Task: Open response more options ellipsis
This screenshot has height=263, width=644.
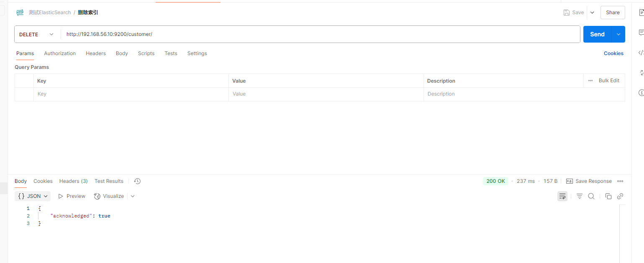Action: click(620, 181)
